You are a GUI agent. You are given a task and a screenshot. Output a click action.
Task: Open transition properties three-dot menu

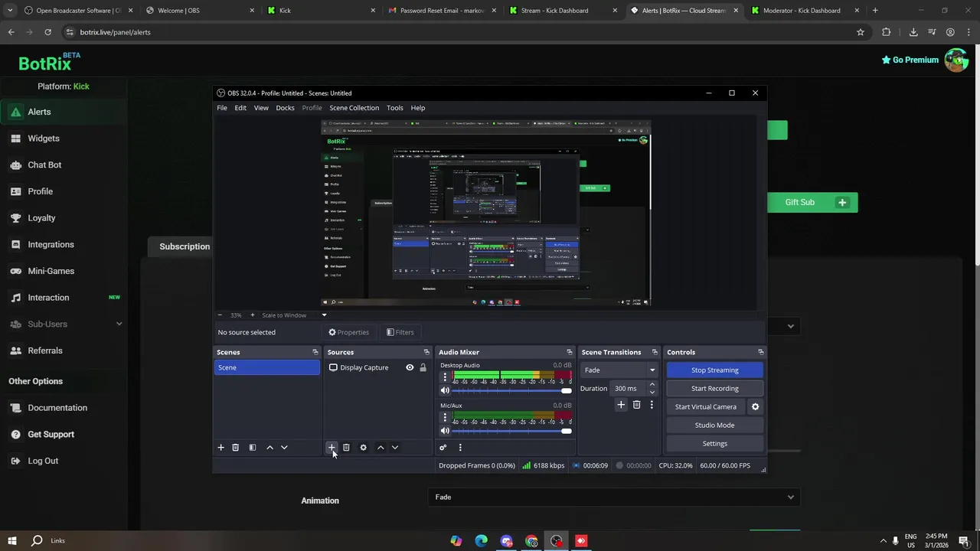(652, 405)
